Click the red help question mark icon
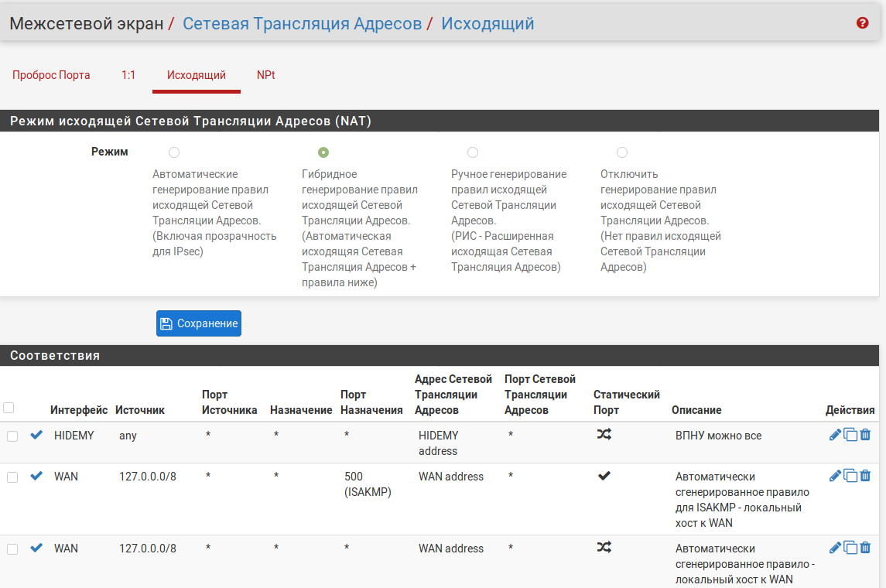This screenshot has height=588, width=886. point(863,23)
